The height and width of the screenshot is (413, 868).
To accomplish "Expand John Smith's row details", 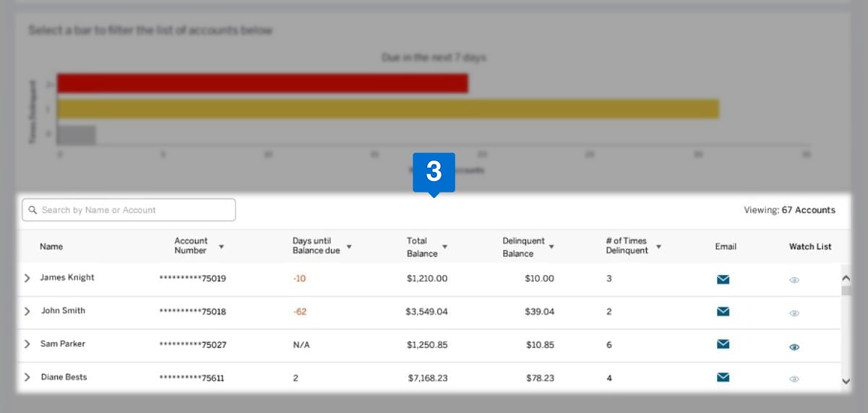I will click(x=27, y=311).
